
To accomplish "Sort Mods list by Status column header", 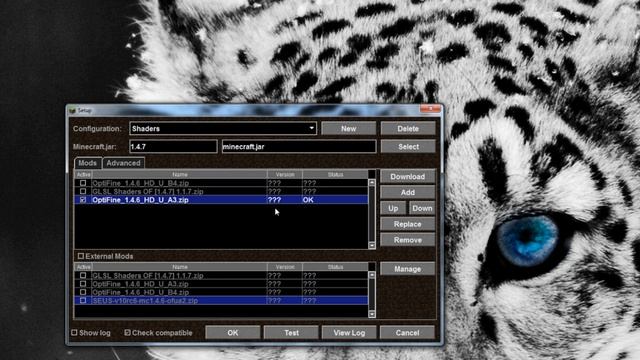I will pyautogui.click(x=335, y=174).
